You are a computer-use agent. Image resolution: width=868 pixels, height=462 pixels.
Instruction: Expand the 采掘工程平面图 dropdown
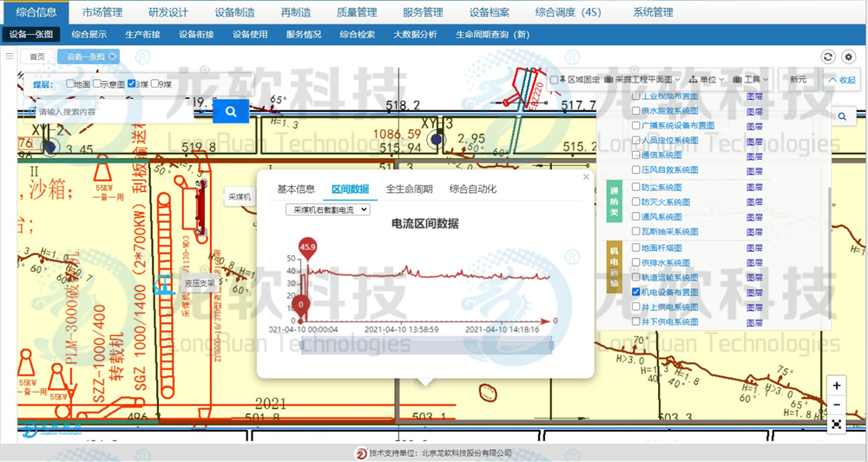pyautogui.click(x=643, y=80)
